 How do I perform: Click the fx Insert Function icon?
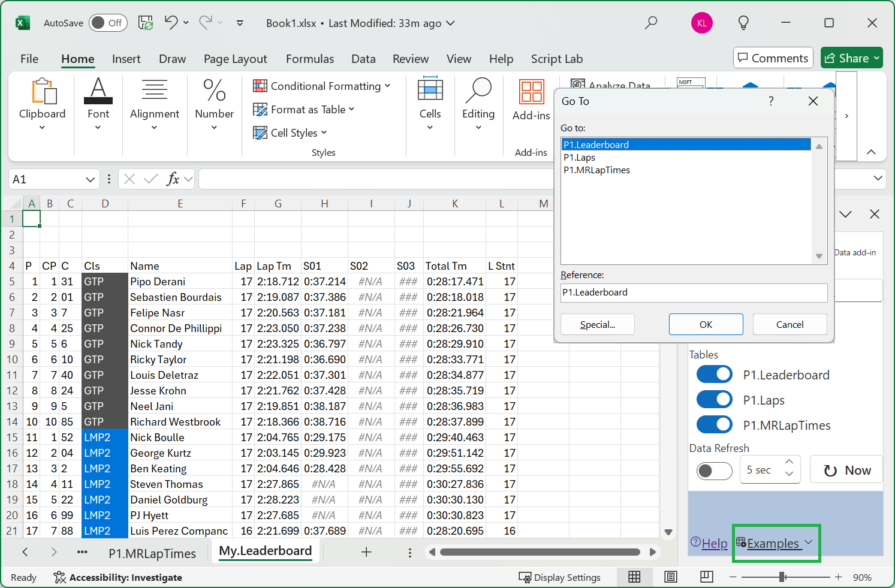[x=173, y=179]
